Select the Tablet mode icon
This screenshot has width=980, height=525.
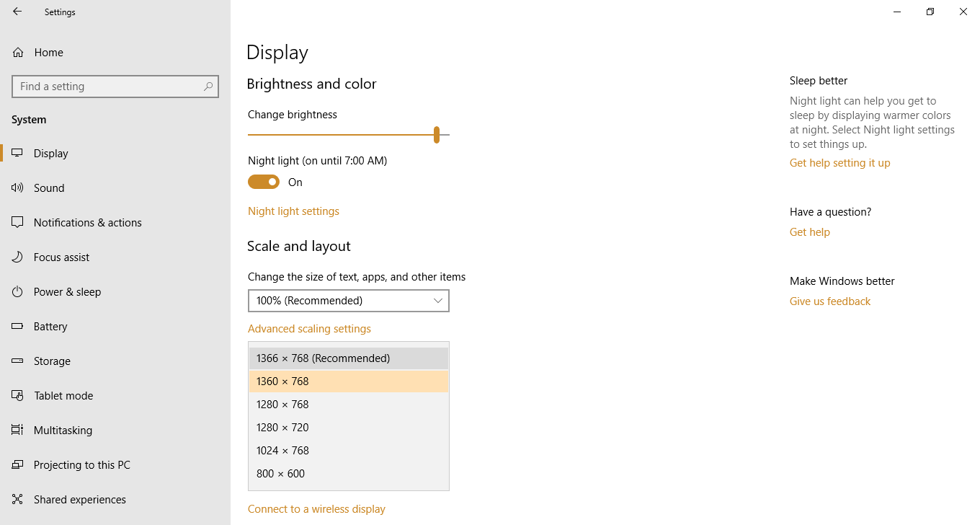tap(17, 395)
